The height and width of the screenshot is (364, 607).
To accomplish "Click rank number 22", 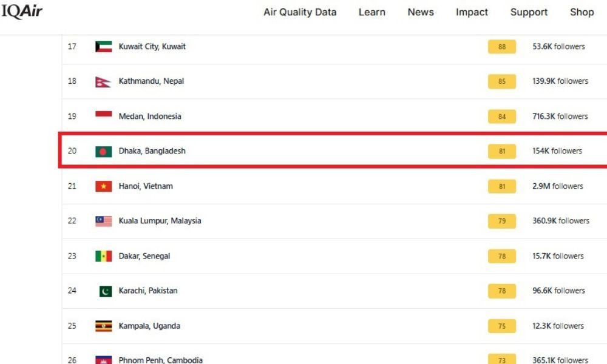I will point(72,221).
